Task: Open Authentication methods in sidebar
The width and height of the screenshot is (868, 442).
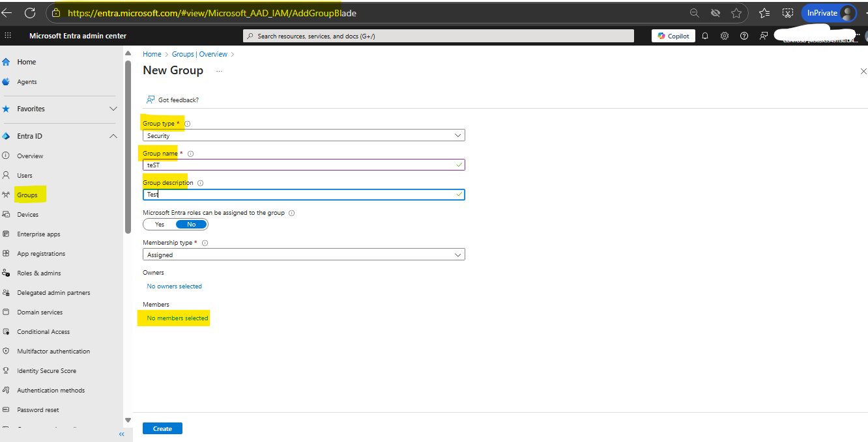Action: tap(51, 390)
